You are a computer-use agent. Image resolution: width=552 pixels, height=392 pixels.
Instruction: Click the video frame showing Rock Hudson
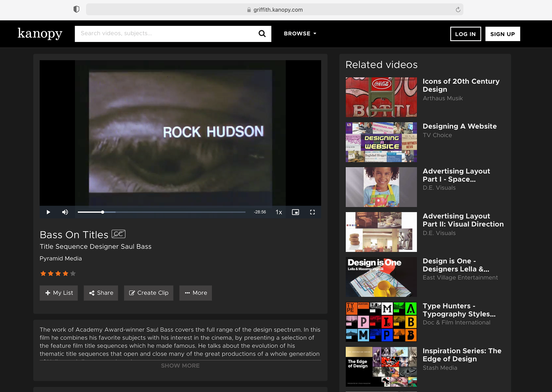[x=180, y=133]
